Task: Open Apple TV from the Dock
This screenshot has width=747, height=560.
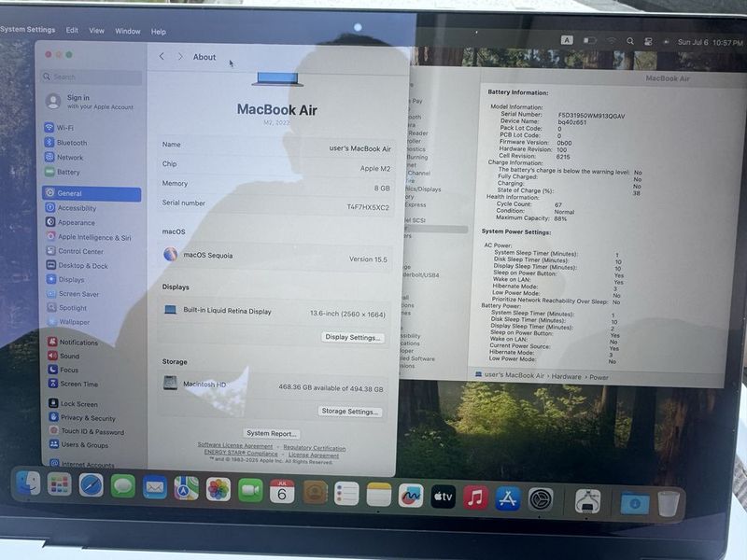Action: pos(443,497)
